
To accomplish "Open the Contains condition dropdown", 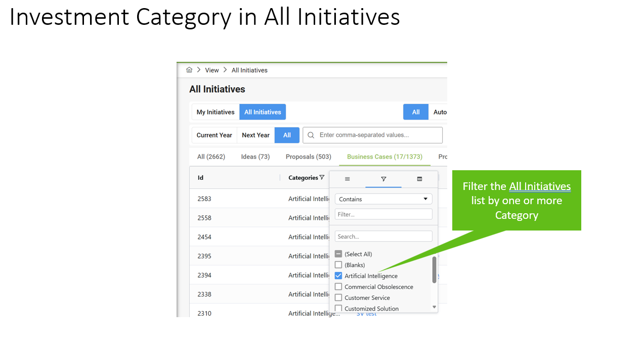I will 383,199.
